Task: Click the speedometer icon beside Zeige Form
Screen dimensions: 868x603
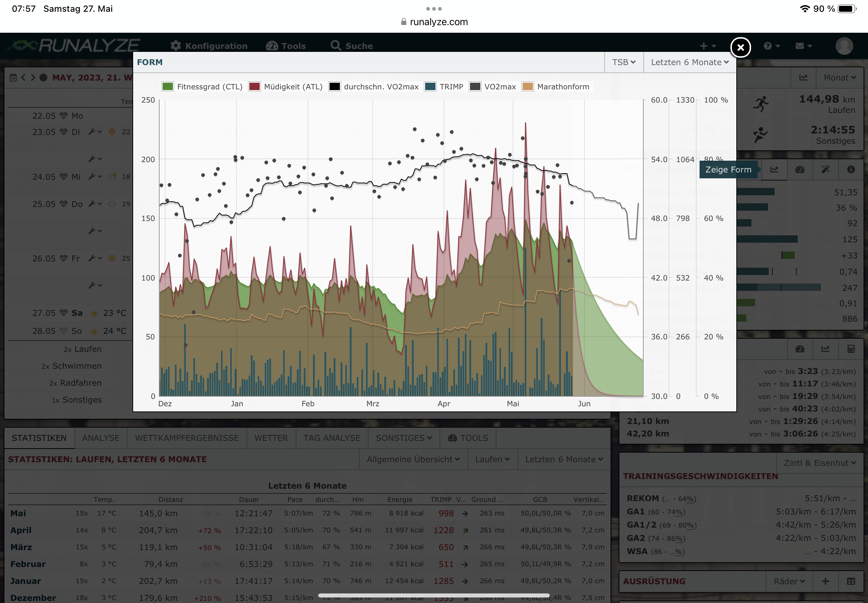Action: coord(800,170)
